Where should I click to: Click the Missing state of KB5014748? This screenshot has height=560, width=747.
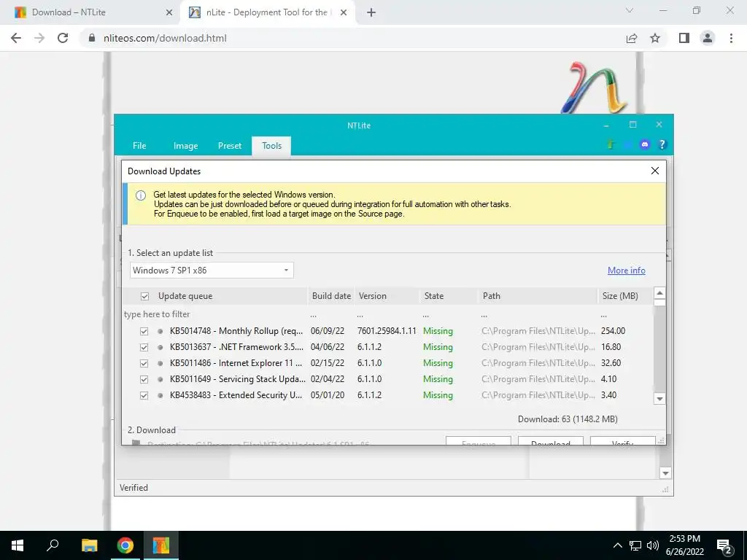(438, 331)
